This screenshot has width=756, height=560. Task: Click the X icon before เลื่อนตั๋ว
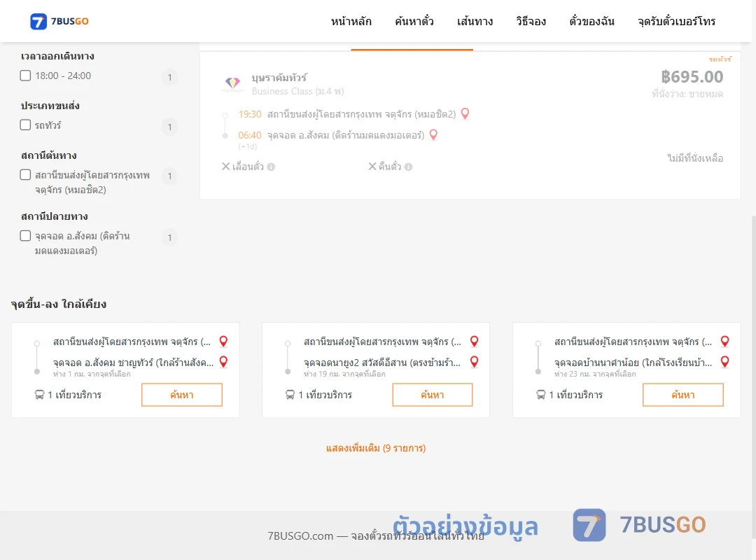click(225, 167)
